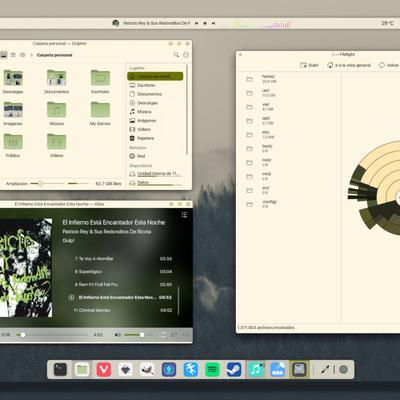Click the Filelight radial disk-usage chart
This screenshot has height=400, width=400.
pos(374,187)
